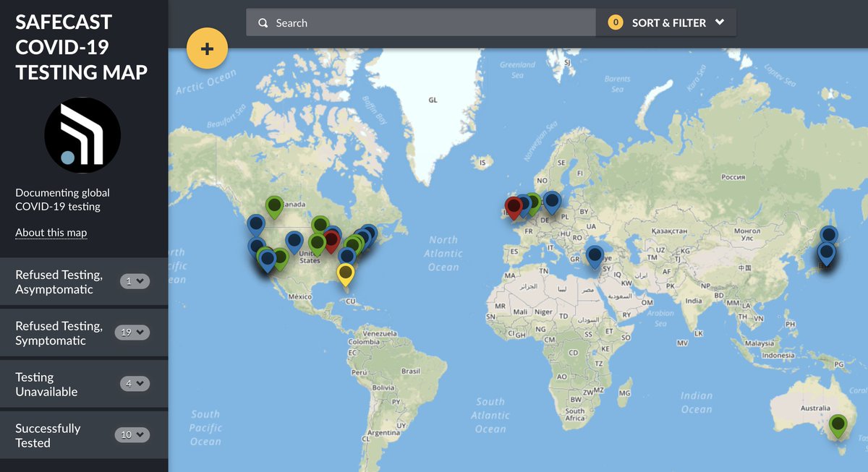Click the 'North Atlantic Ocean' label
Image resolution: width=868 pixels, height=472 pixels.
443,253
